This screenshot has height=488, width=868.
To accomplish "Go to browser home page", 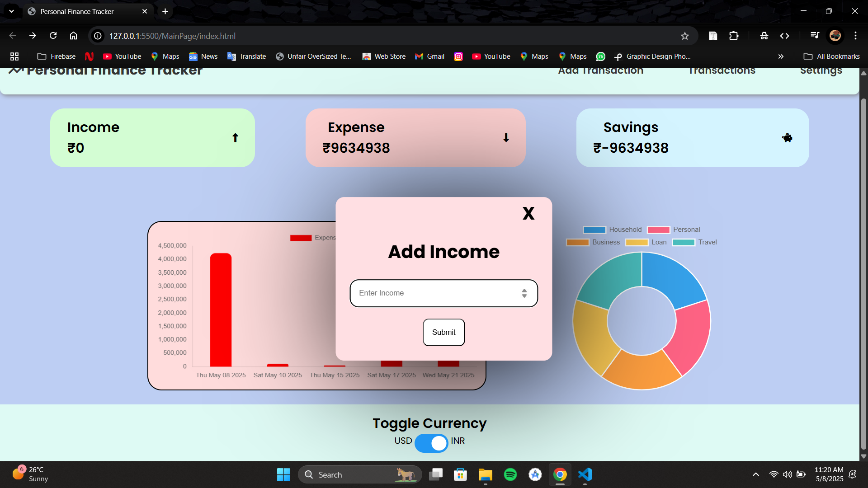I will coord(73,36).
